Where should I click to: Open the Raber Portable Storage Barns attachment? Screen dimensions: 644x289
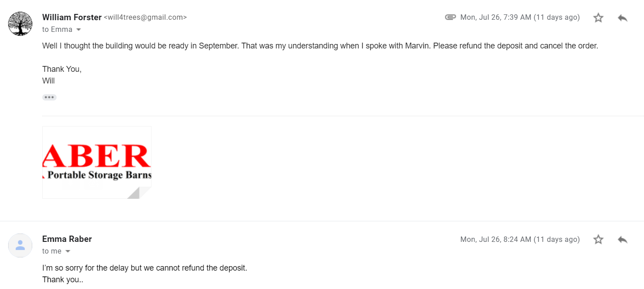[x=97, y=162]
